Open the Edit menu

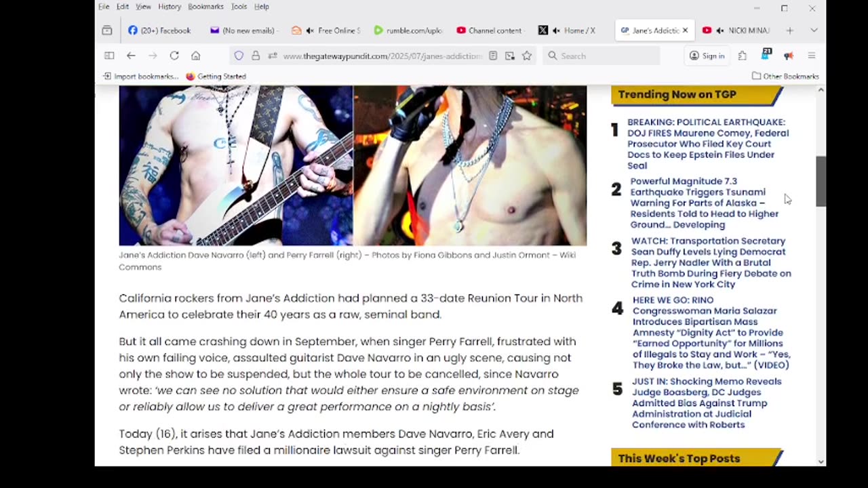click(122, 7)
